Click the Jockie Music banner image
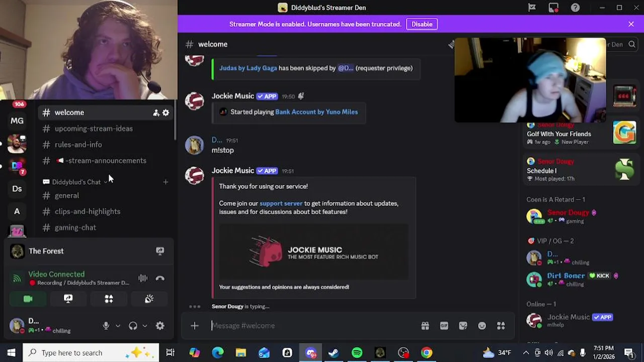The width and height of the screenshot is (644, 362). pos(314,251)
